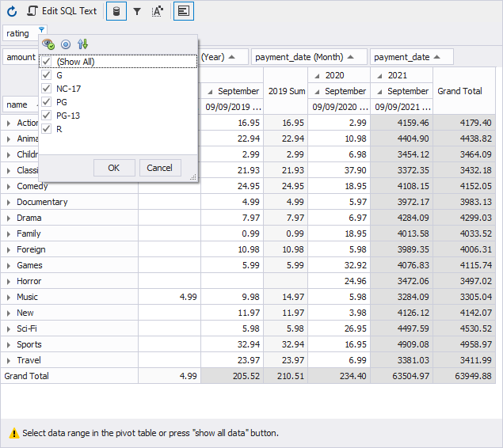Click the text formatting 'A' toolbar icon
Image resolution: width=503 pixels, height=448 pixels.
coord(157,11)
